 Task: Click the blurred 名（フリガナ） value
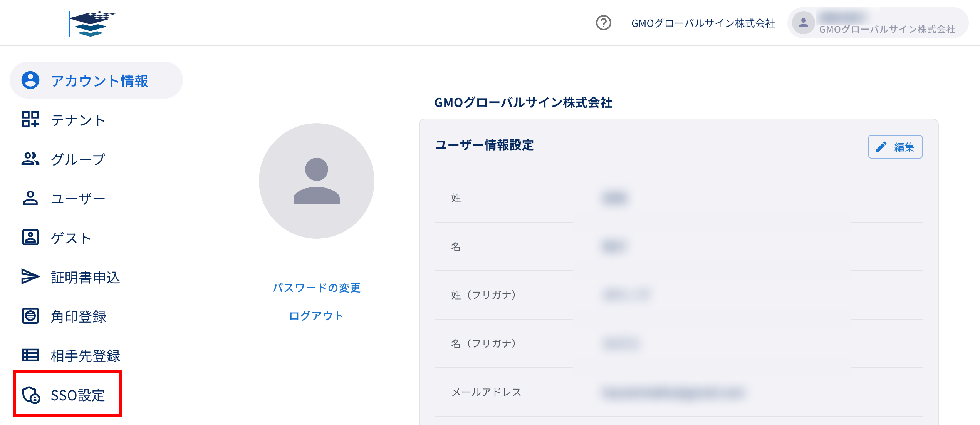click(x=621, y=343)
